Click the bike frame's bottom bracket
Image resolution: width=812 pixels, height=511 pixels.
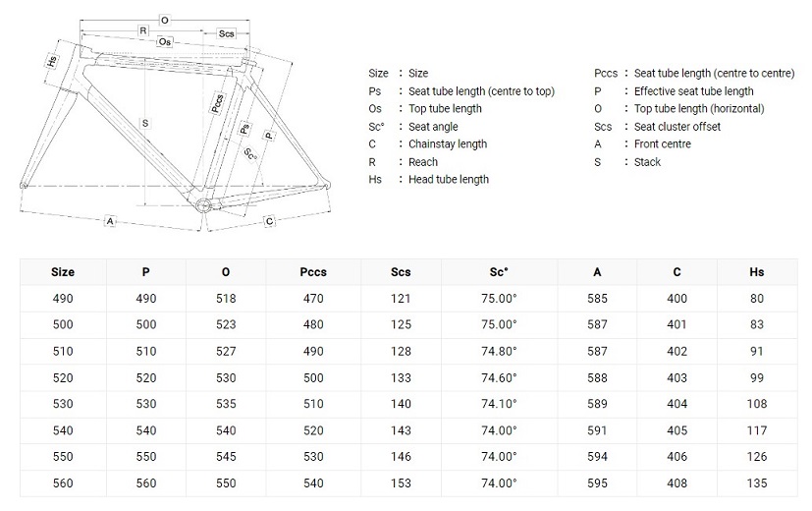pos(205,203)
